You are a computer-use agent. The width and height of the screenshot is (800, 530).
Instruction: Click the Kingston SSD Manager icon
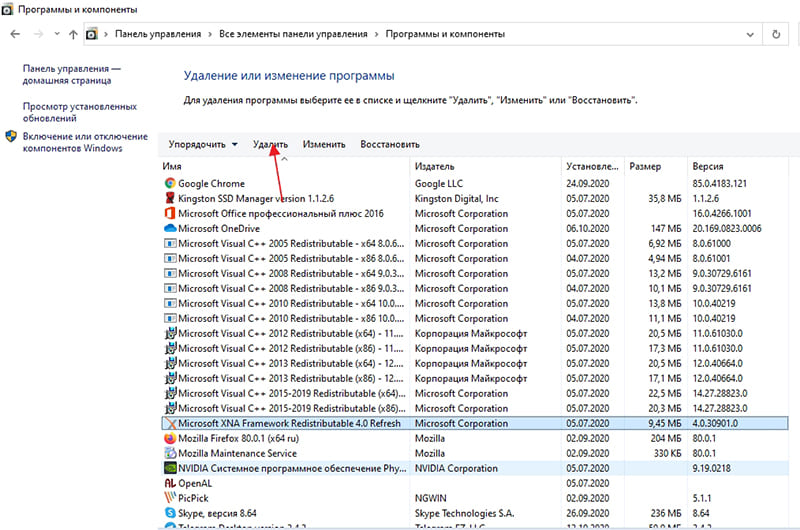170,198
